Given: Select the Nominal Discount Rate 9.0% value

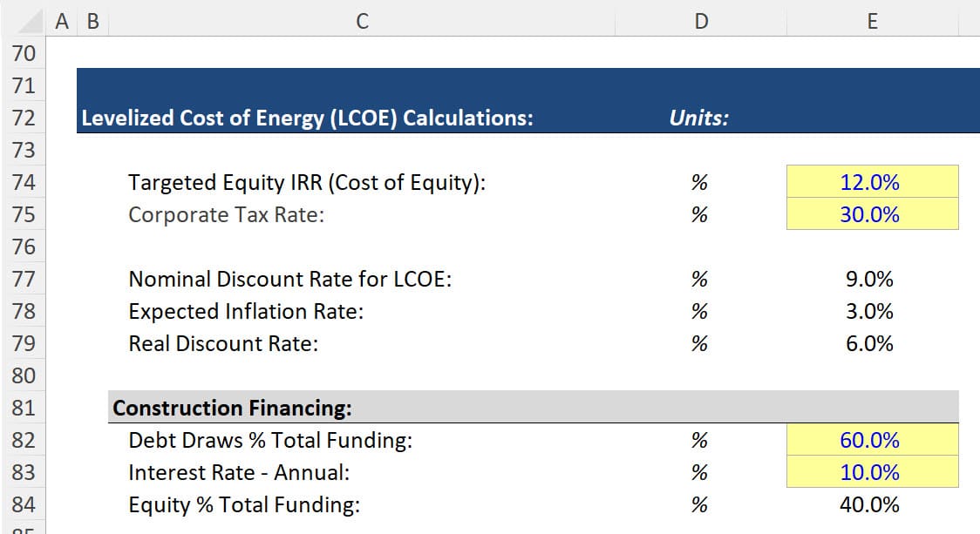Looking at the screenshot, I should tap(872, 279).
